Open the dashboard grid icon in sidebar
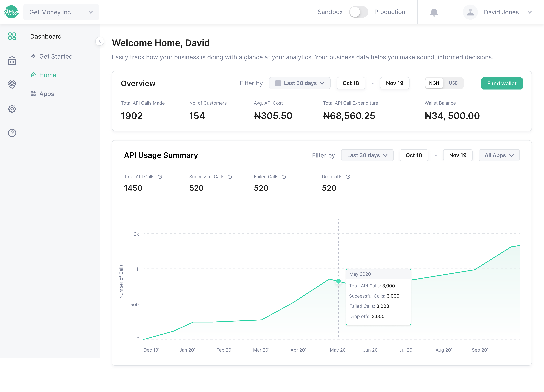The width and height of the screenshot is (544, 392). click(12, 36)
